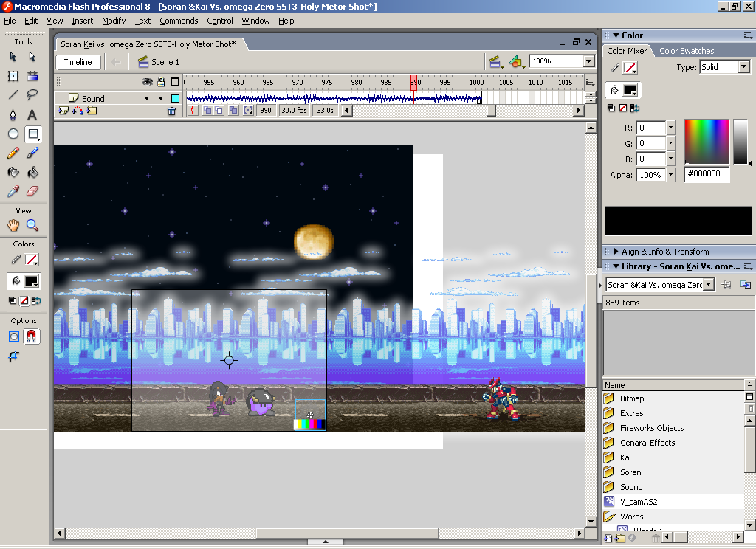The height and width of the screenshot is (549, 756).
Task: Pick the Pencil tool
Action: click(13, 153)
